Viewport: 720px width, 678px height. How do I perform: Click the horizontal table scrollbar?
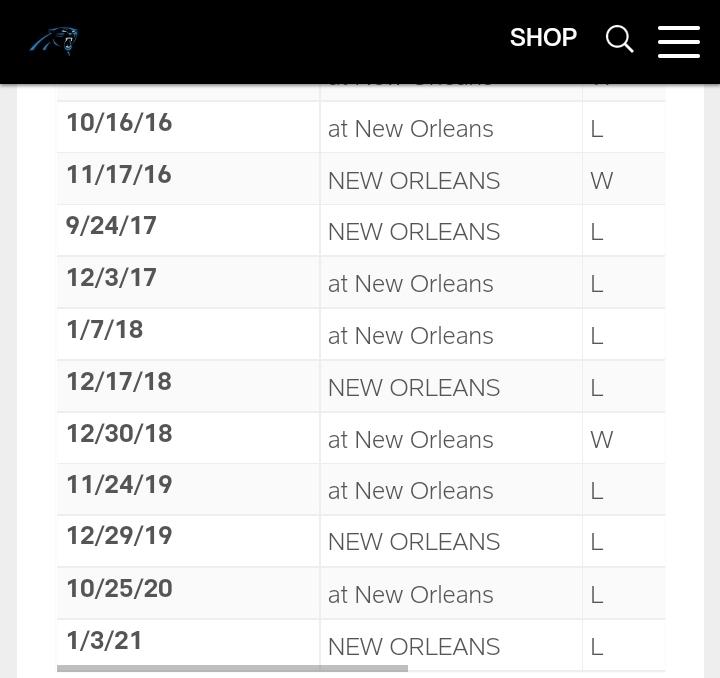pyautogui.click(x=232, y=668)
